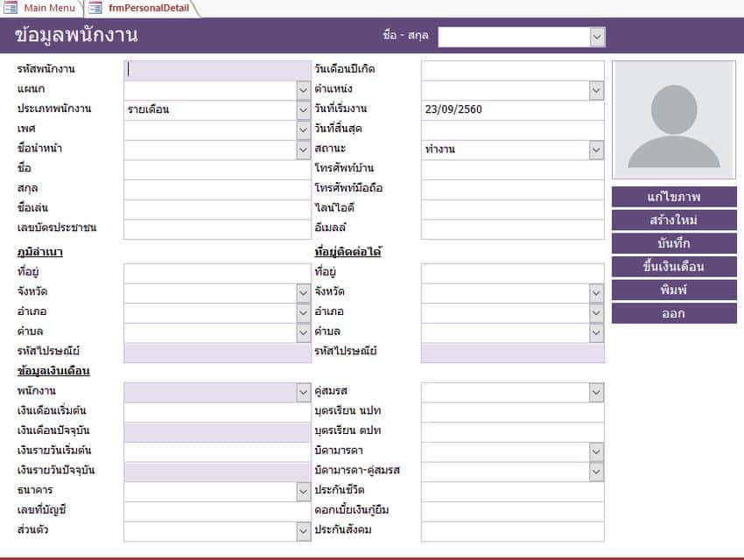The width and height of the screenshot is (744, 560).
Task: Click the ชื่อเล่น input field
Action: pyautogui.click(x=217, y=210)
